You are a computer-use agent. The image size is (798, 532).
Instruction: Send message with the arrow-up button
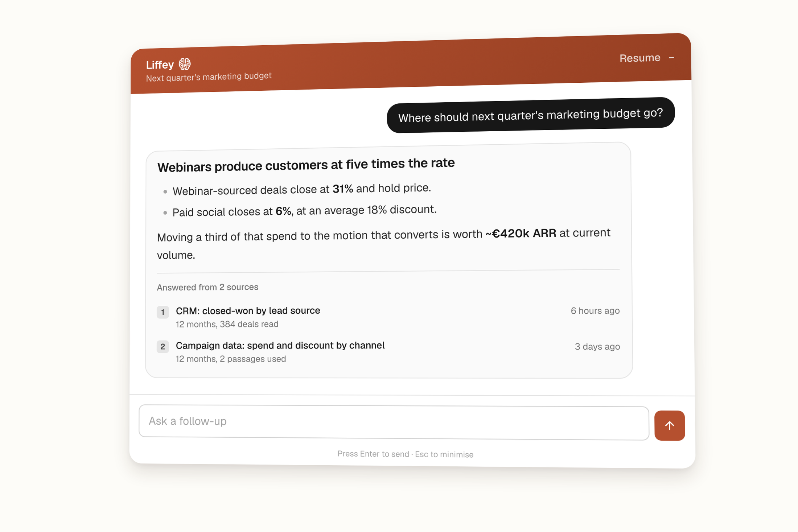669,425
